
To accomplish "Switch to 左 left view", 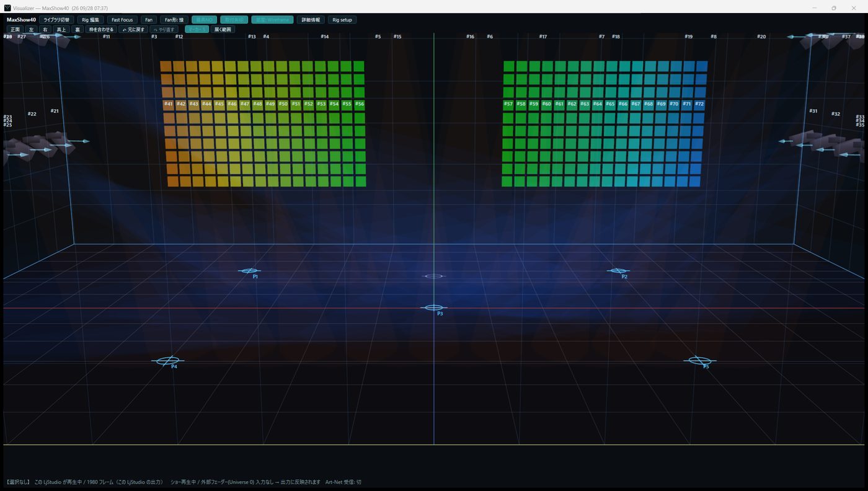I will tap(31, 29).
